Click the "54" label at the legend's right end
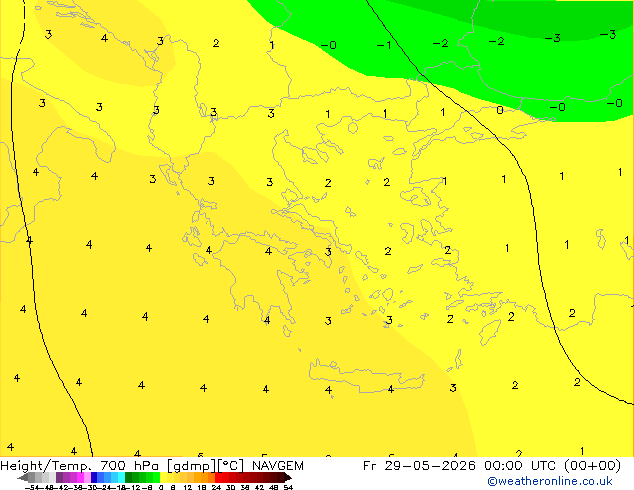 288,487
